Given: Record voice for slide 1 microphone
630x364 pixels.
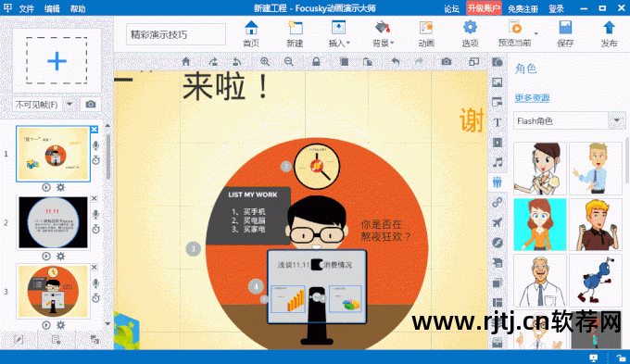Looking at the screenshot, I should [95, 145].
